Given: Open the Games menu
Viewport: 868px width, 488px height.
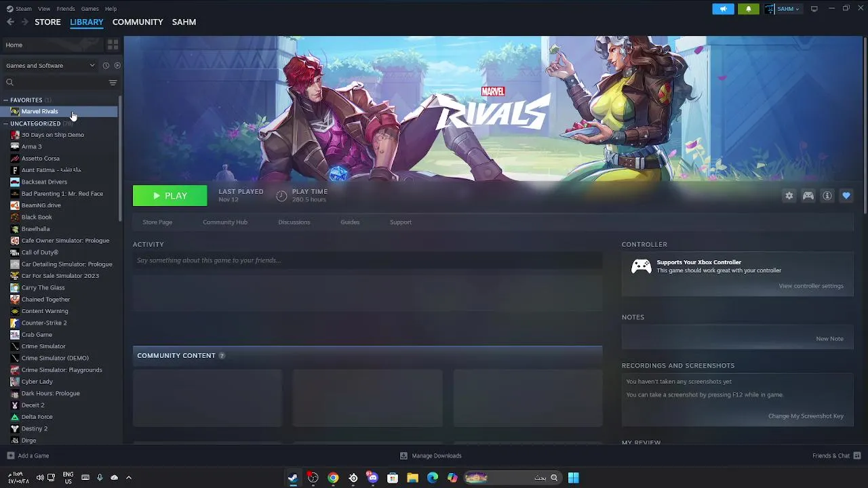Looking at the screenshot, I should tap(90, 9).
